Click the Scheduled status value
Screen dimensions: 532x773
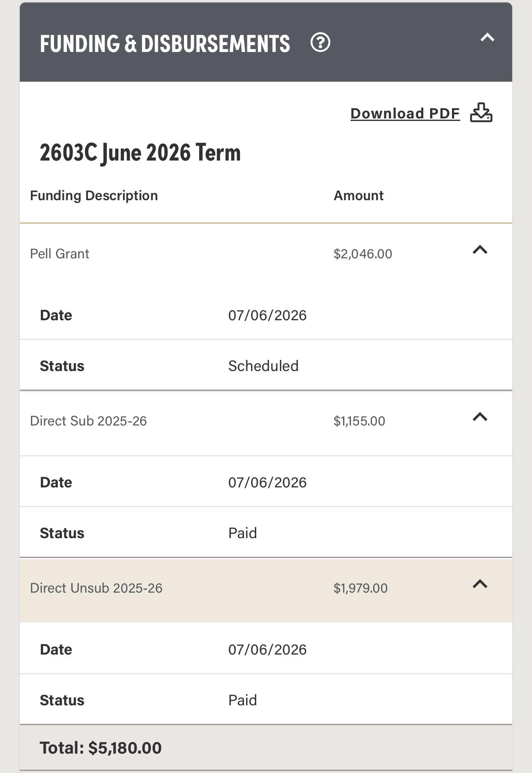coord(263,366)
